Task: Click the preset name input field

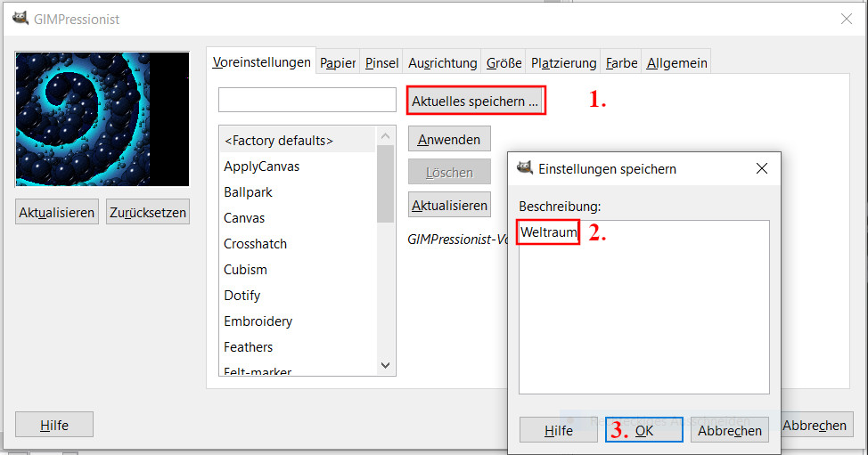Action: tap(307, 100)
